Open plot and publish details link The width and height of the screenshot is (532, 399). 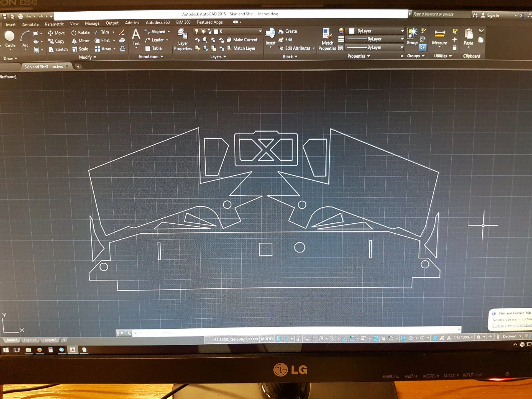[512, 326]
